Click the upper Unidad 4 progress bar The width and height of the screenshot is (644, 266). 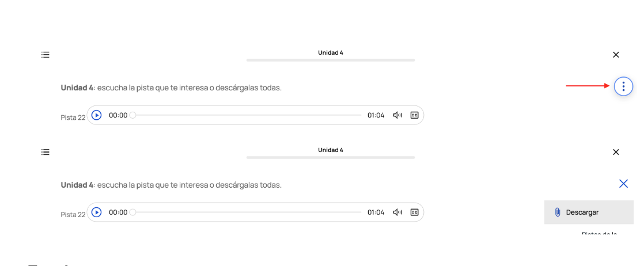click(x=331, y=60)
